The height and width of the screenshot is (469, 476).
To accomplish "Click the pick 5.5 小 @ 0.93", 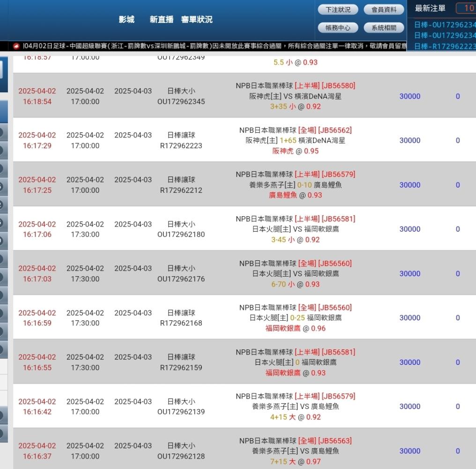I will tap(295, 62).
